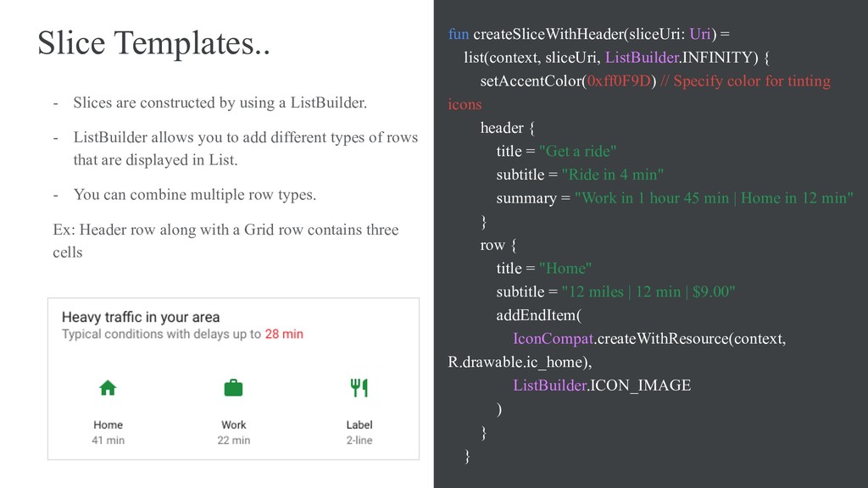
Task: Click the fun keyword in the code
Action: click(459, 34)
